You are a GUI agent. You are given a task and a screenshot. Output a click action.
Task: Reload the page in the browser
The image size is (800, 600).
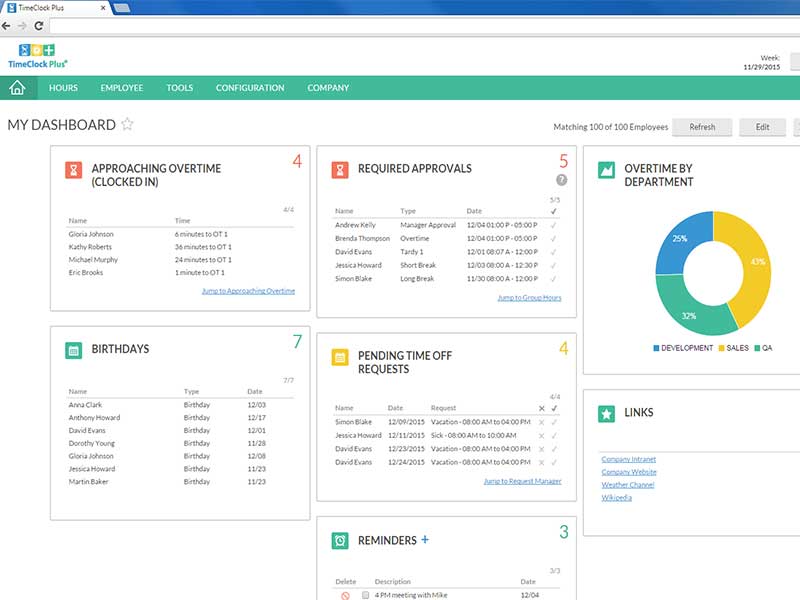[36, 25]
